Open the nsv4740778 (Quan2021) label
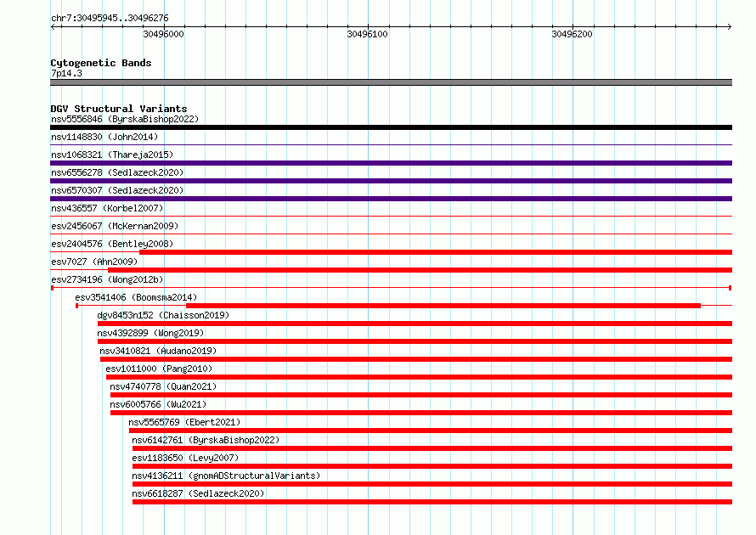 (x=163, y=386)
